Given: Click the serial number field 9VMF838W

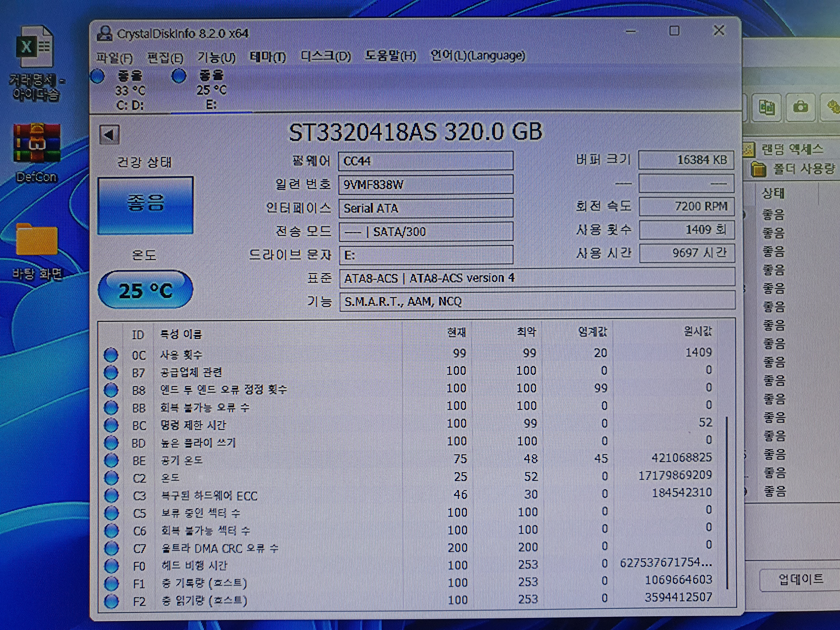Looking at the screenshot, I should 426,185.
